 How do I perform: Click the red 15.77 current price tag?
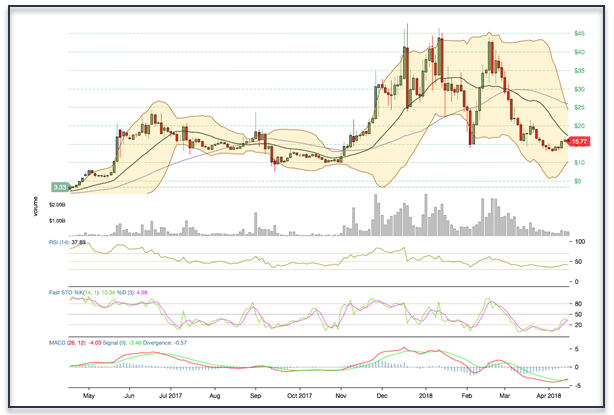point(578,142)
